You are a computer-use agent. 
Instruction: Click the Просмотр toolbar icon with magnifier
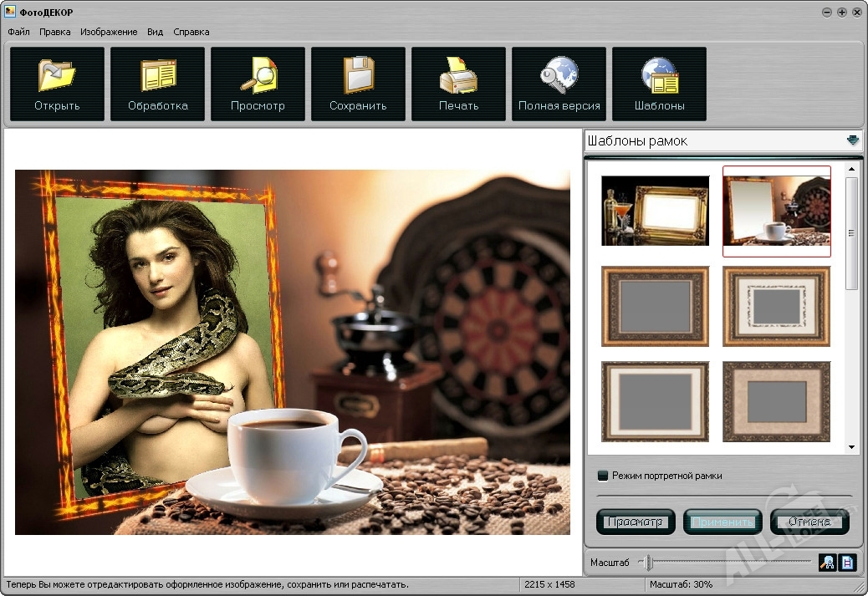pyautogui.click(x=258, y=84)
